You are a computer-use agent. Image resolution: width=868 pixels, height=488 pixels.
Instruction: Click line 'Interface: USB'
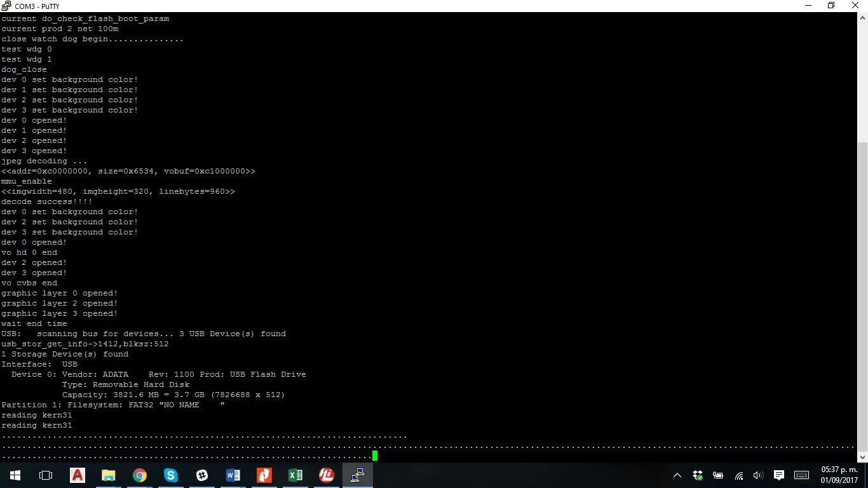click(39, 364)
